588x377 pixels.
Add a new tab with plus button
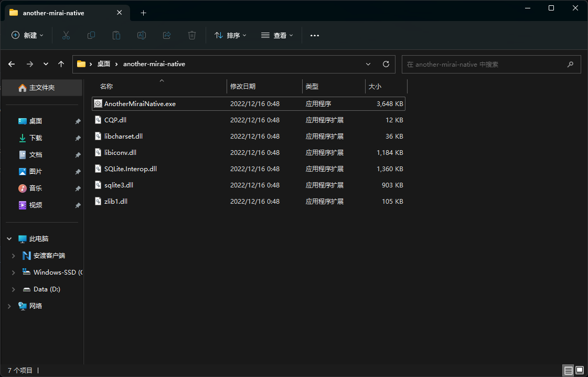[143, 13]
